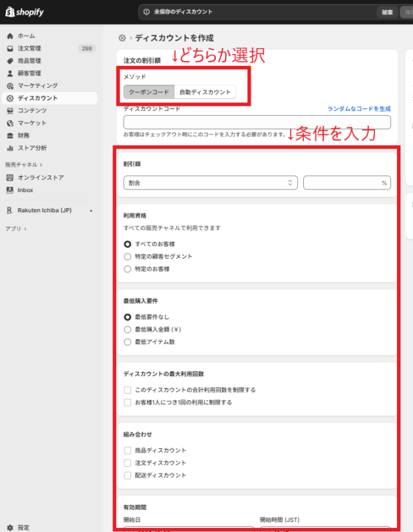413x532 pixels.
Task: Choose the 最低購入金額 (¥) radio button
Action: [x=128, y=329]
